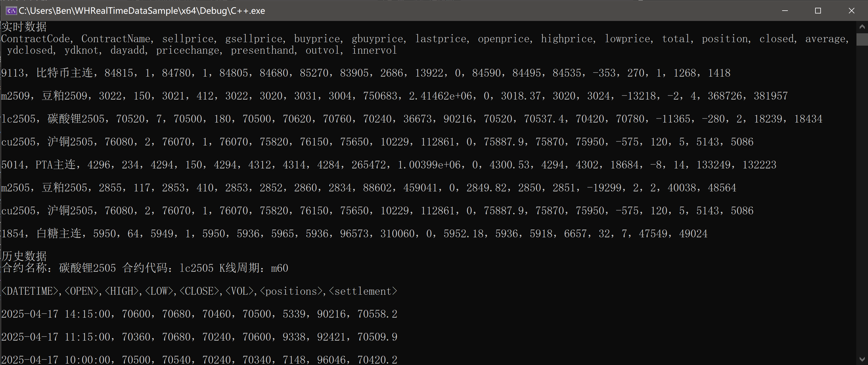
Task: Maximize the console window
Action: pos(818,11)
